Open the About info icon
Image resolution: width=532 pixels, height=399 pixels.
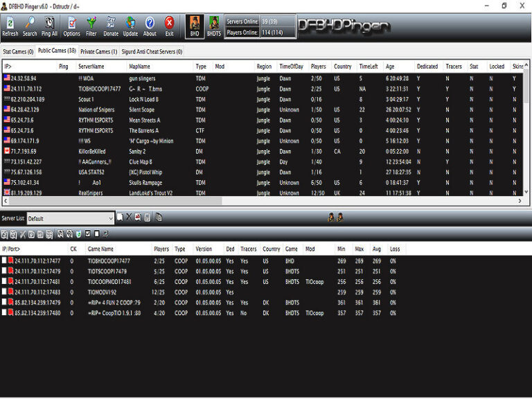[x=150, y=26]
